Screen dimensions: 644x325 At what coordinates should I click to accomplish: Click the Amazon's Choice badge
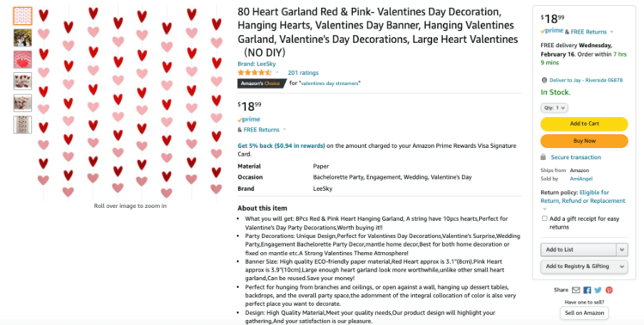(x=262, y=83)
